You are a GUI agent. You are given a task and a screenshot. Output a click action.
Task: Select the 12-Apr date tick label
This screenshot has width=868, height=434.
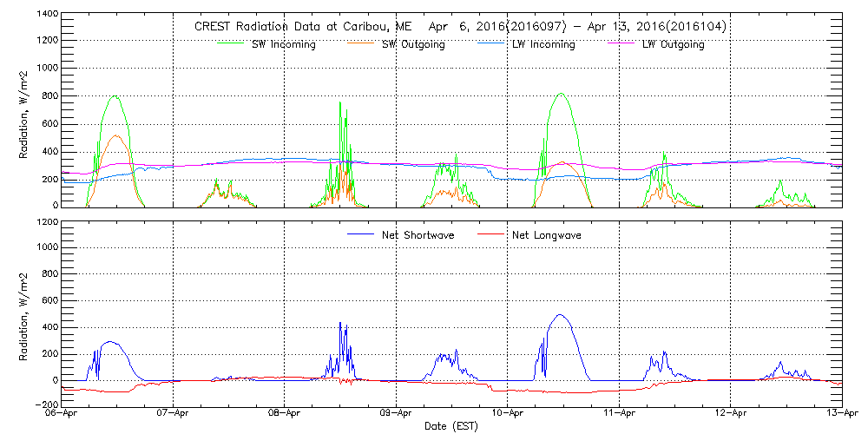coord(731,413)
